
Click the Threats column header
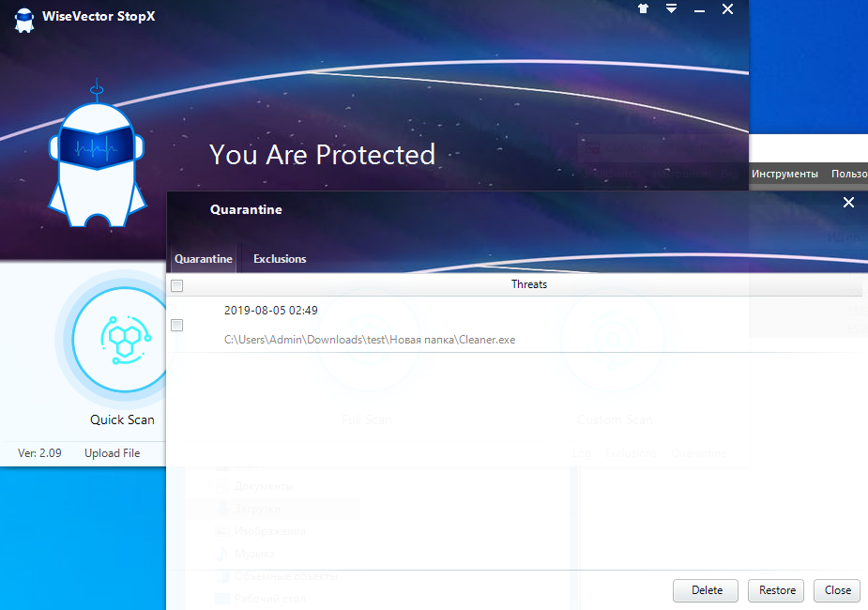[x=528, y=284]
